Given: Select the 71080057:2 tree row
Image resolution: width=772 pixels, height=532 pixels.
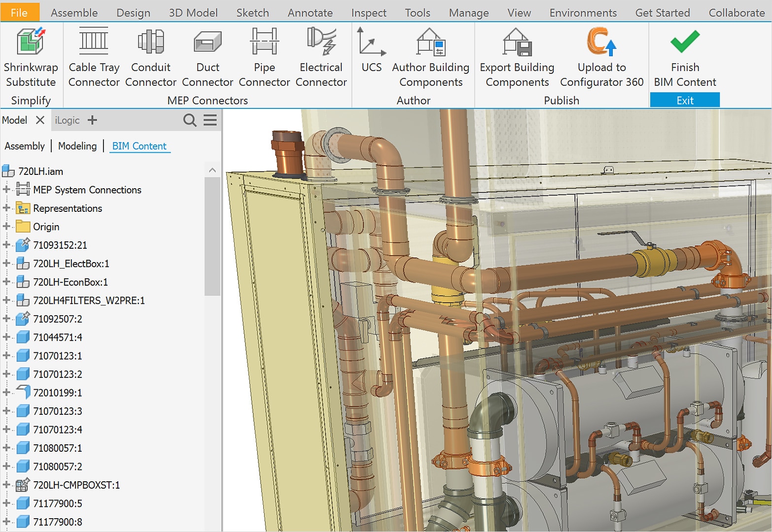Looking at the screenshot, I should (58, 466).
